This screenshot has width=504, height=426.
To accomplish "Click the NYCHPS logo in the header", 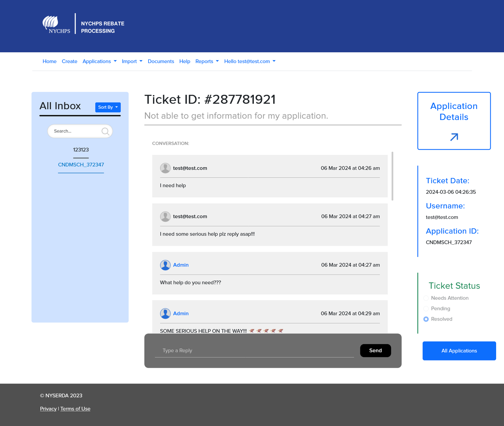I will pos(56,24).
